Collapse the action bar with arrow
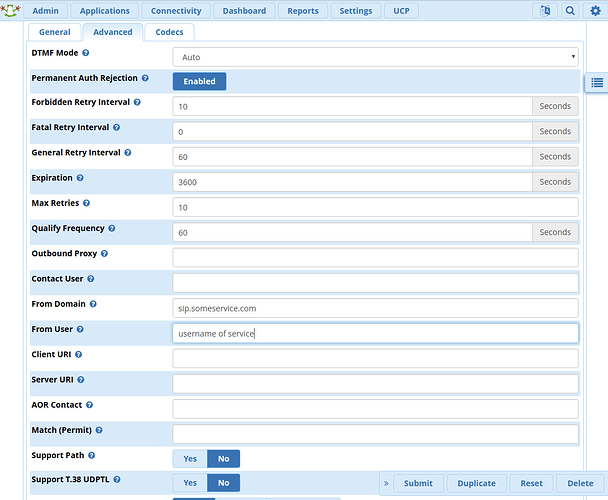The width and height of the screenshot is (608, 500). (x=386, y=483)
